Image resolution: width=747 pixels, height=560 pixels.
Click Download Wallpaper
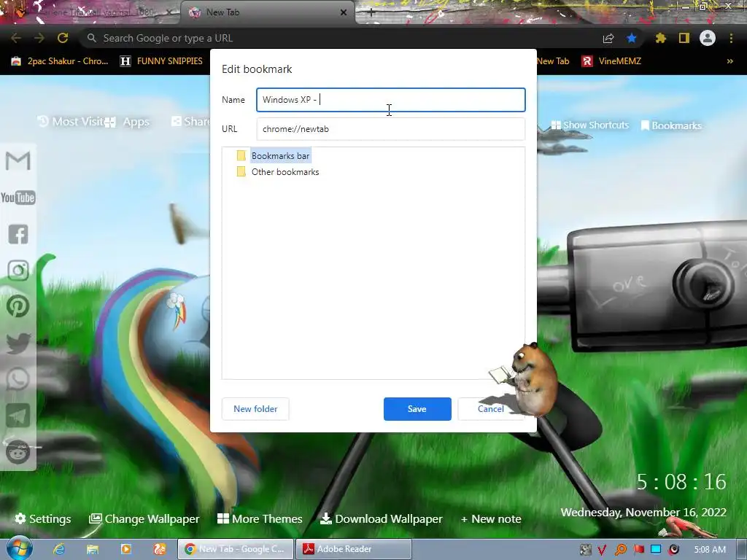[381, 518]
